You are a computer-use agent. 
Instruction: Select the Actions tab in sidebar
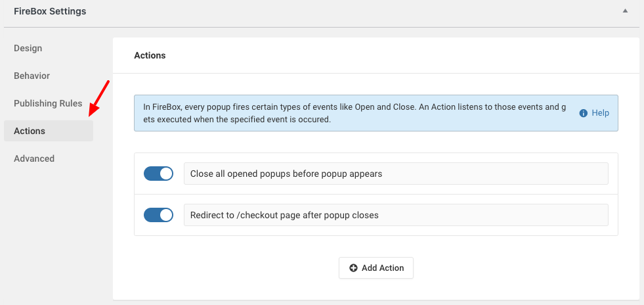click(x=49, y=131)
